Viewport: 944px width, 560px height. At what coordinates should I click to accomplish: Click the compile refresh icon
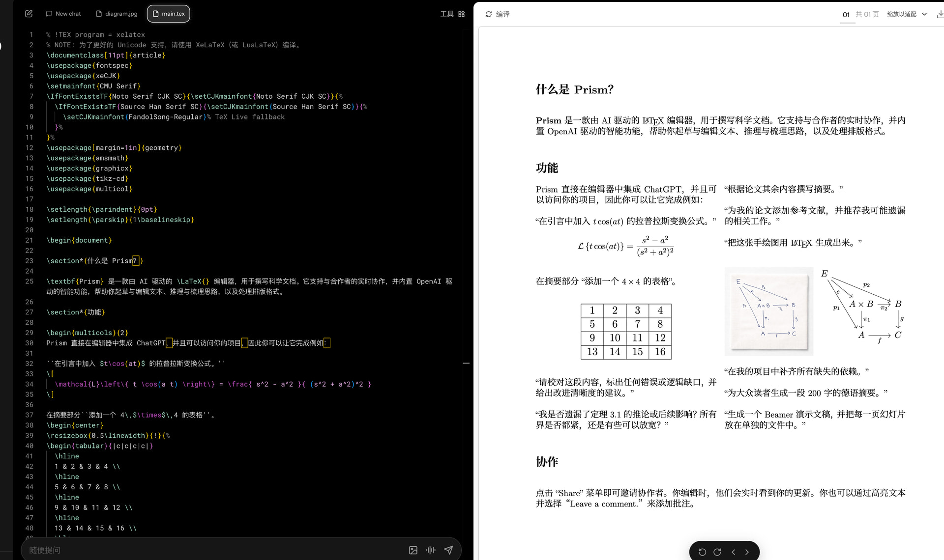pos(489,14)
